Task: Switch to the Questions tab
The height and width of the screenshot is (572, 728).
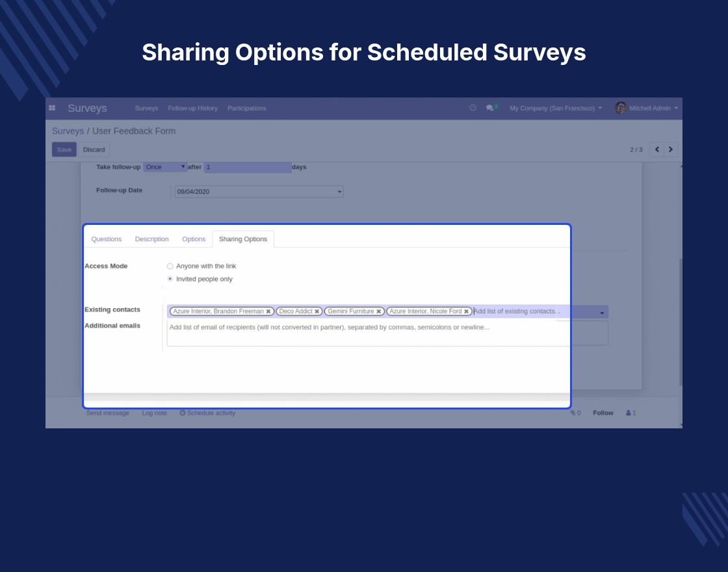Action: (x=107, y=239)
